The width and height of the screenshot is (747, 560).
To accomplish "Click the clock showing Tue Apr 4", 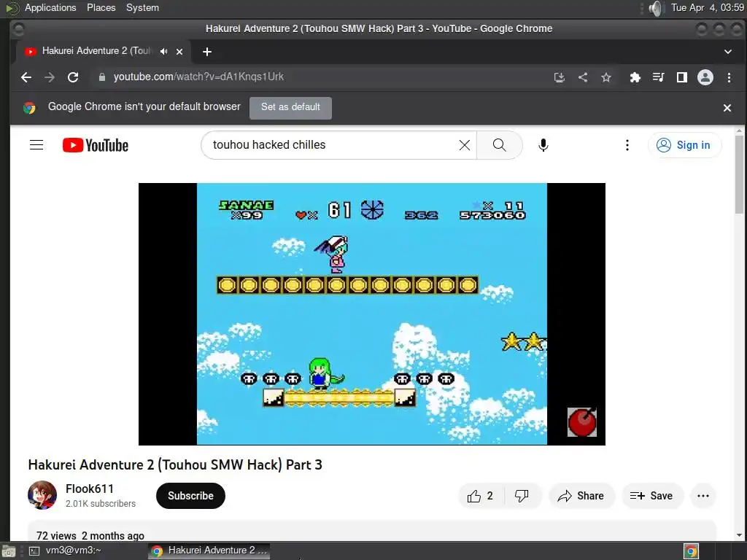I will click(707, 7).
